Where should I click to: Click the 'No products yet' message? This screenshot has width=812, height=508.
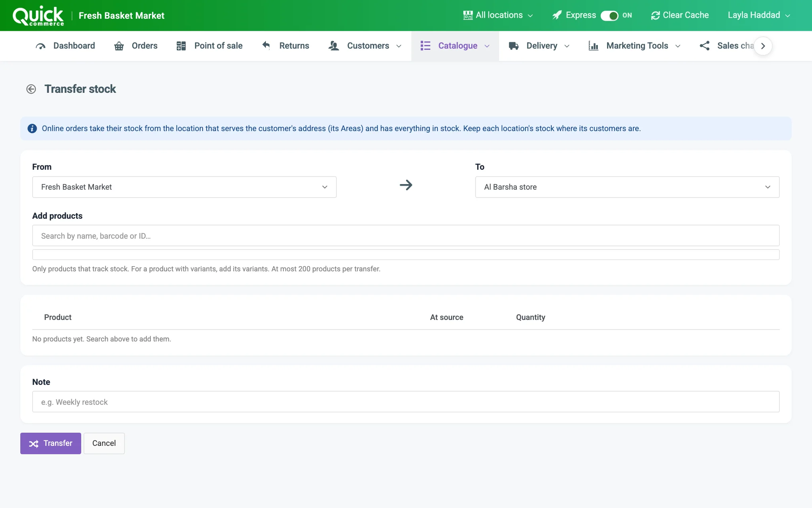point(101,339)
